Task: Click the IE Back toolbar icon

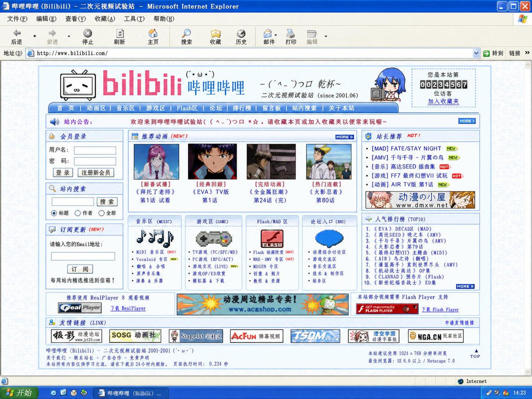Action: (17, 33)
